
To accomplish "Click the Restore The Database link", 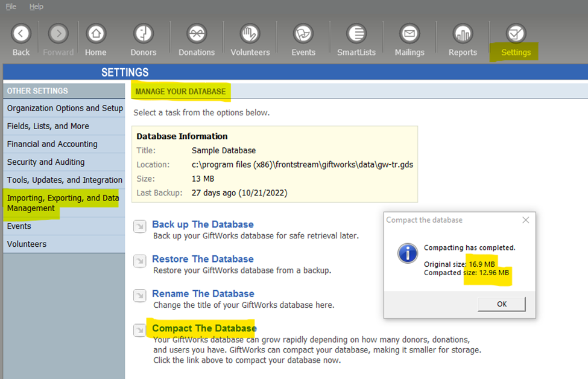I will pos(203,259).
